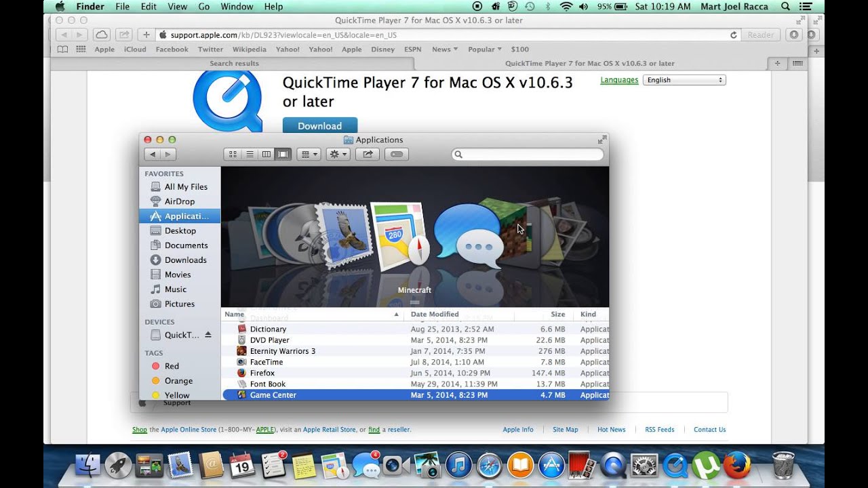This screenshot has width=868, height=488.
Task: Open the File menu
Action: coord(123,7)
